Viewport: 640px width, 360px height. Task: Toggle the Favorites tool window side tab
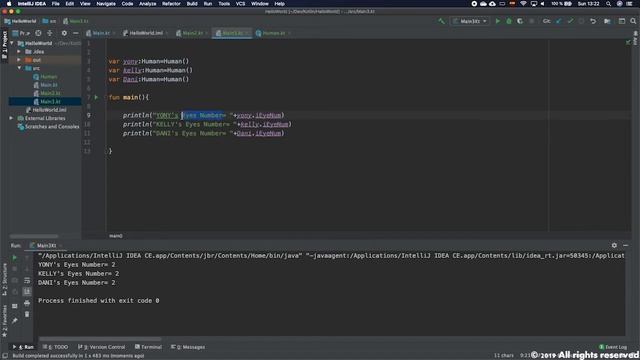(4, 321)
